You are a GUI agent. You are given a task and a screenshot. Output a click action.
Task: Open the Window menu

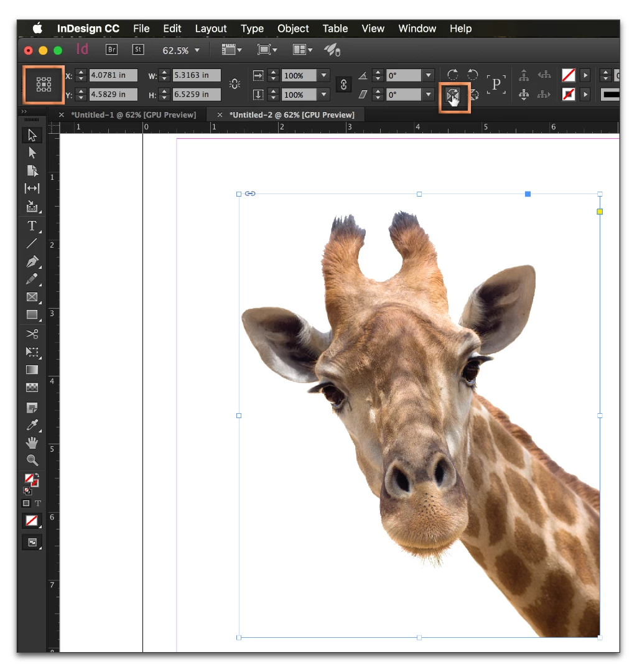click(417, 29)
